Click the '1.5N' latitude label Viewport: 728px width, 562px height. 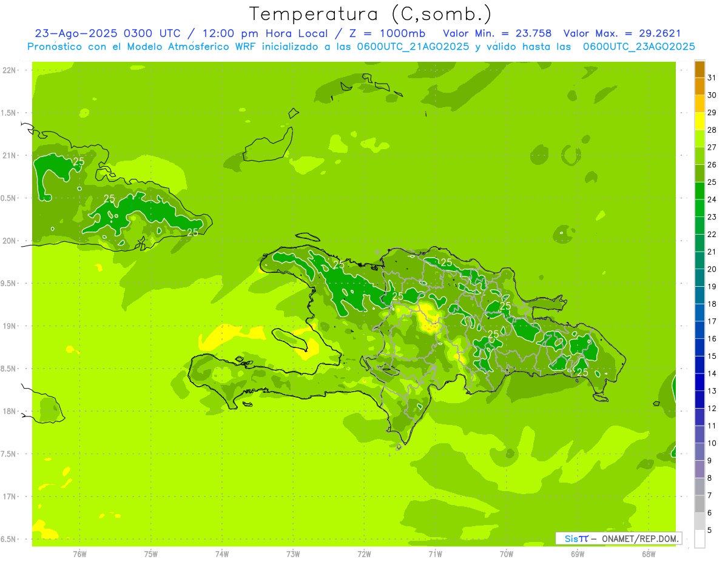point(8,113)
